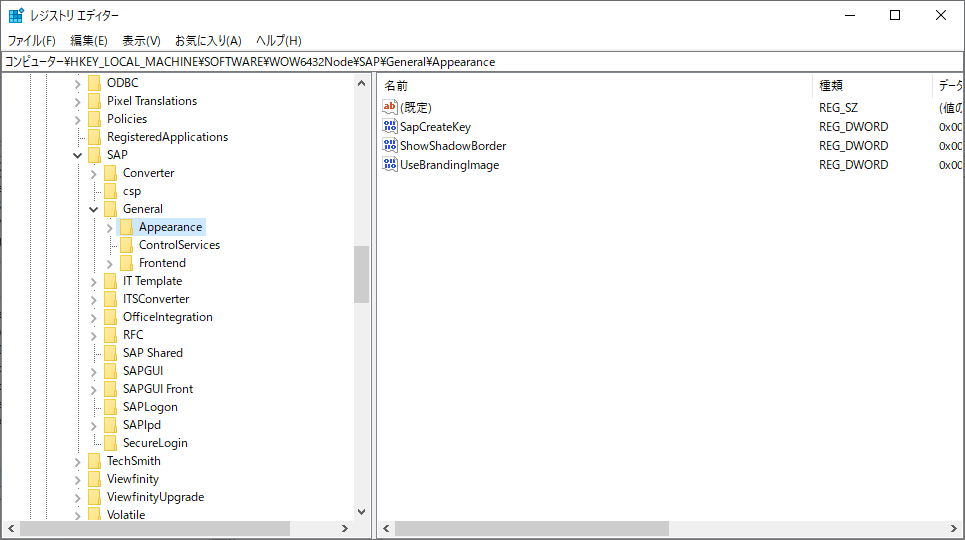Image resolution: width=965 pixels, height=540 pixels.
Task: Click the (既定) string value icon
Action: coord(390,107)
